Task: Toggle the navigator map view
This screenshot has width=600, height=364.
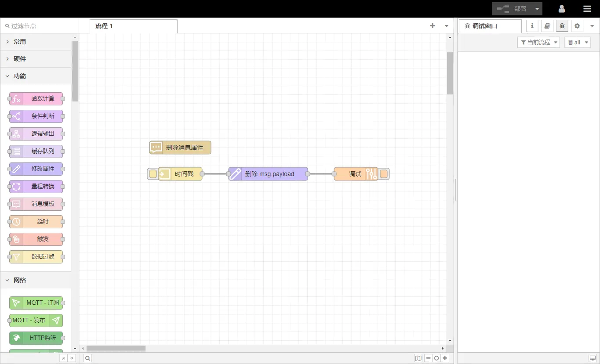Action: click(418, 358)
